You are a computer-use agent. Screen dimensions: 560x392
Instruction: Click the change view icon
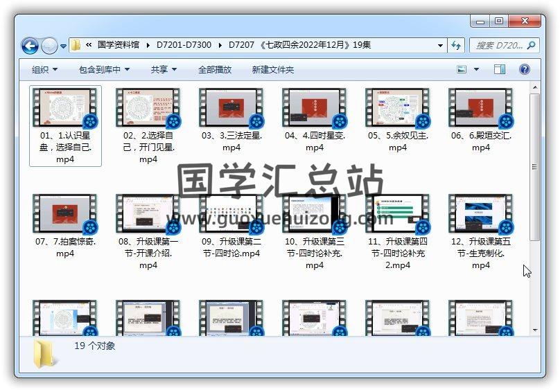tap(462, 69)
